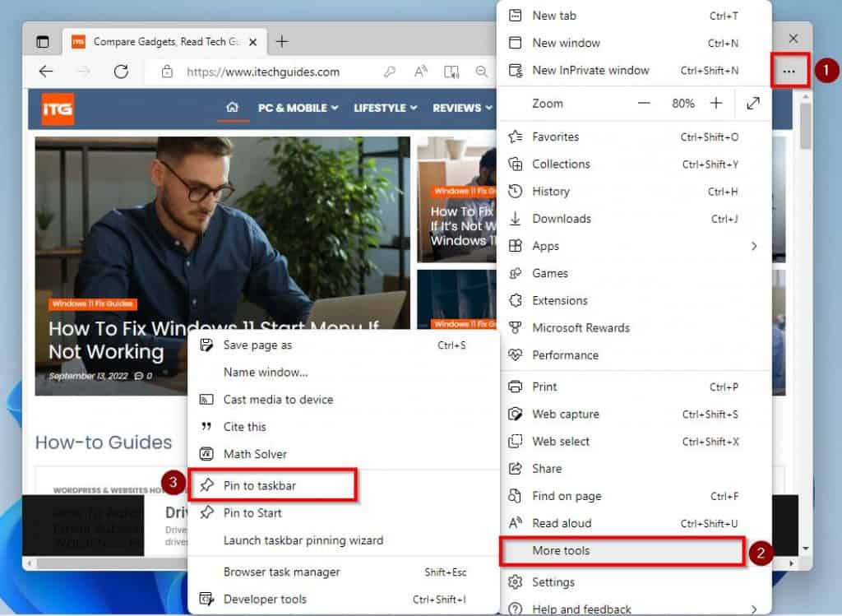The height and width of the screenshot is (616, 842).
Task: Click Windows 11 Fix Guides tag on main article
Action: (x=92, y=304)
